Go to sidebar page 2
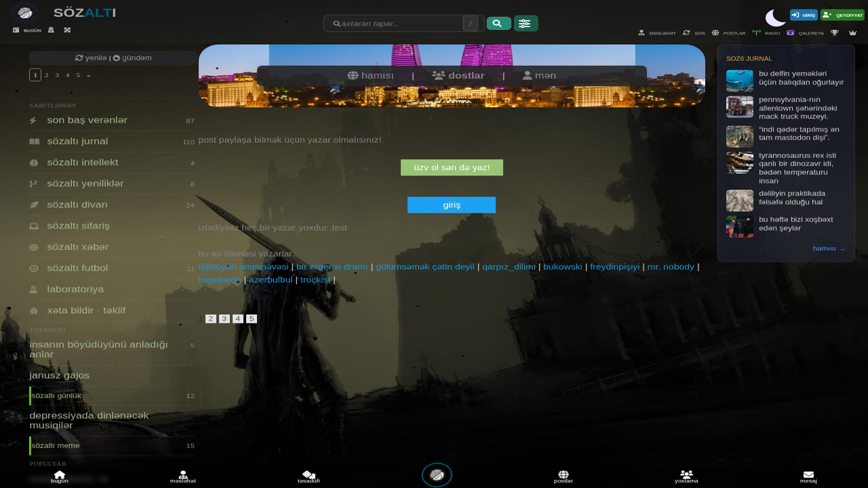This screenshot has width=868, height=488. pos(46,75)
